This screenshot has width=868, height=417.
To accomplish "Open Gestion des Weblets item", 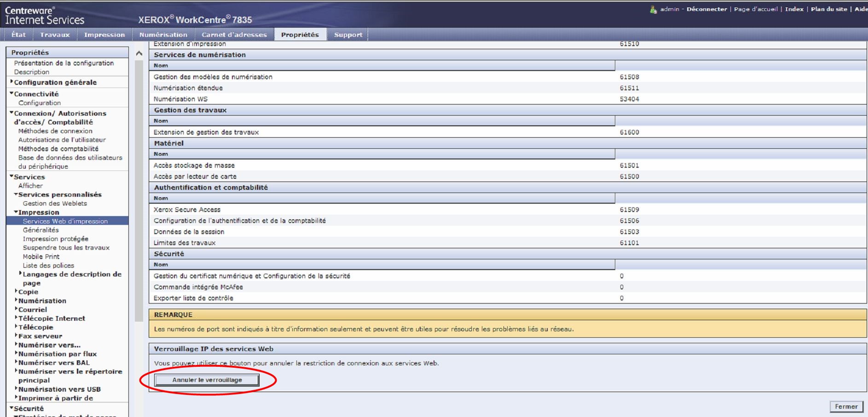I will click(x=55, y=203).
